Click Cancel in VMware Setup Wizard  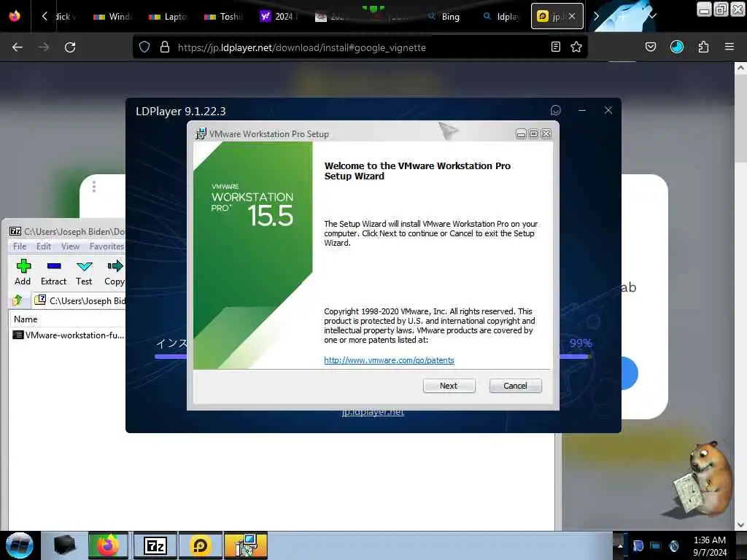tap(515, 386)
